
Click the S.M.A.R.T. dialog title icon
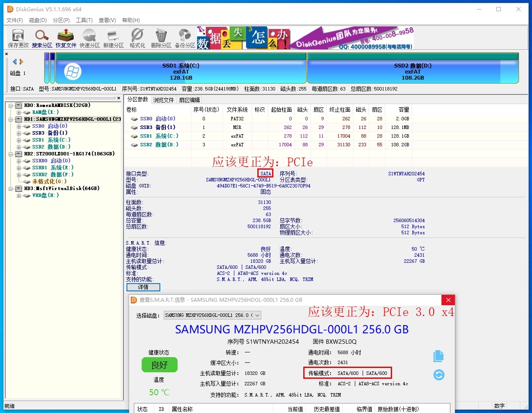coord(134,300)
